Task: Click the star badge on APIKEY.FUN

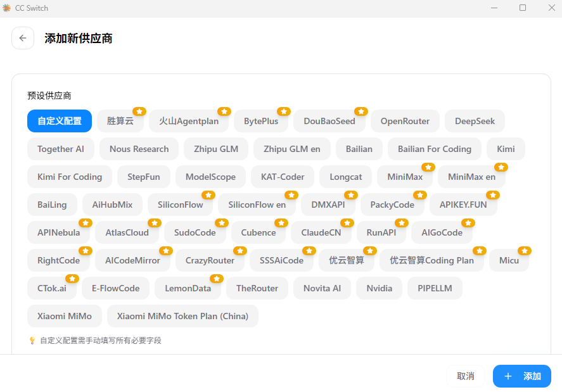Action: point(493,195)
